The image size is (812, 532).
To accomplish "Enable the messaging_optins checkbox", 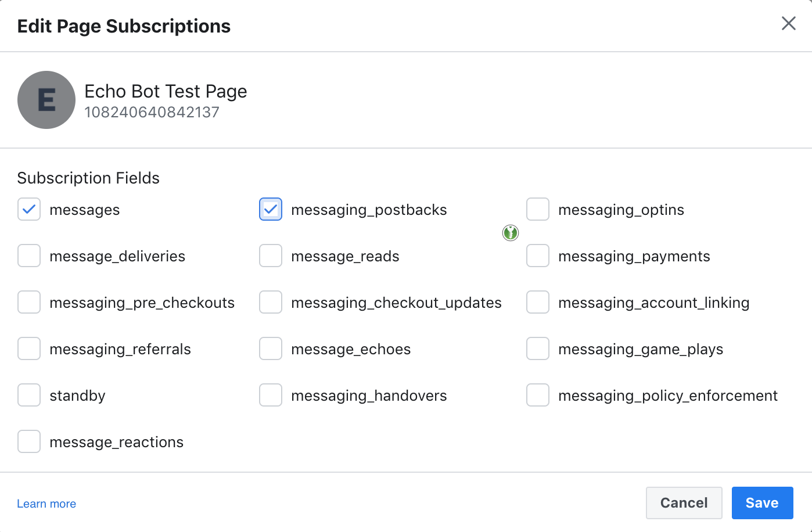I will point(538,210).
